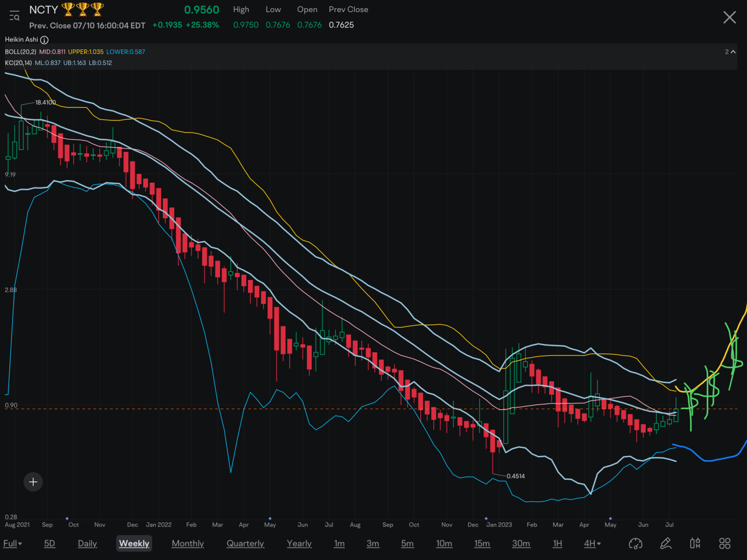Click the Low value 0.7676

[278, 25]
